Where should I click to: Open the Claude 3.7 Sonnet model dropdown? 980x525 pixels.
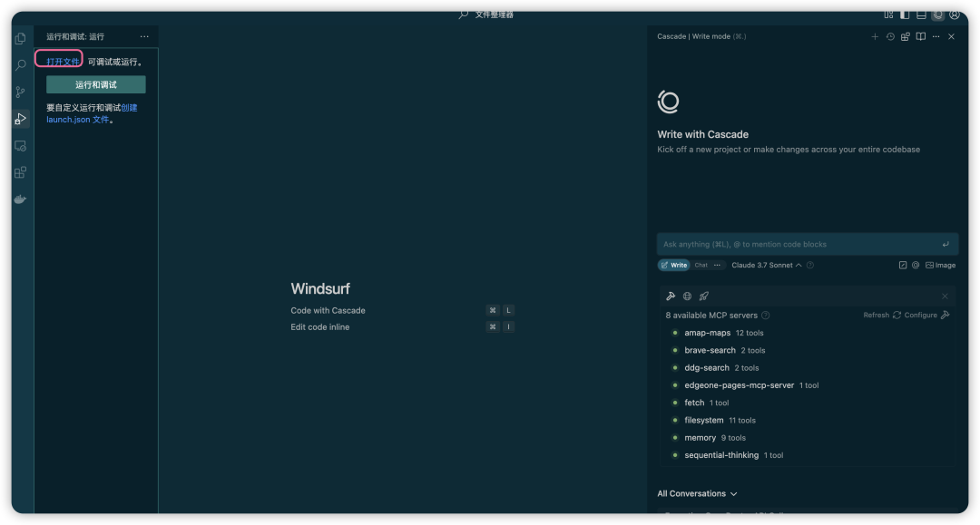coord(766,266)
